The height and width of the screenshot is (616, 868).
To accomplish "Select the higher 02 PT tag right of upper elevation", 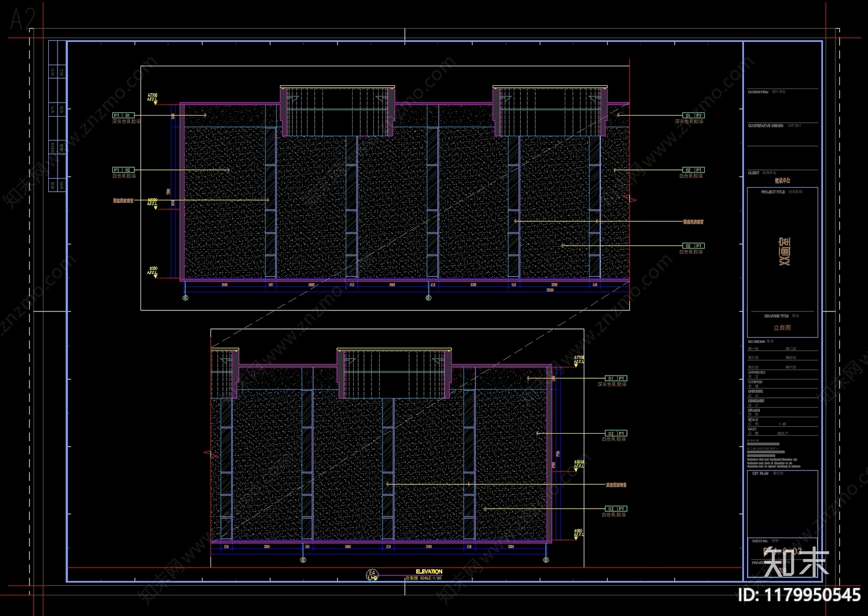I will (x=693, y=170).
